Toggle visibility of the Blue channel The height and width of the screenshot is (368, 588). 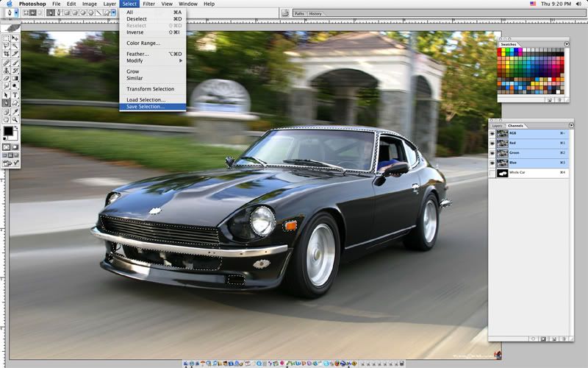[492, 163]
